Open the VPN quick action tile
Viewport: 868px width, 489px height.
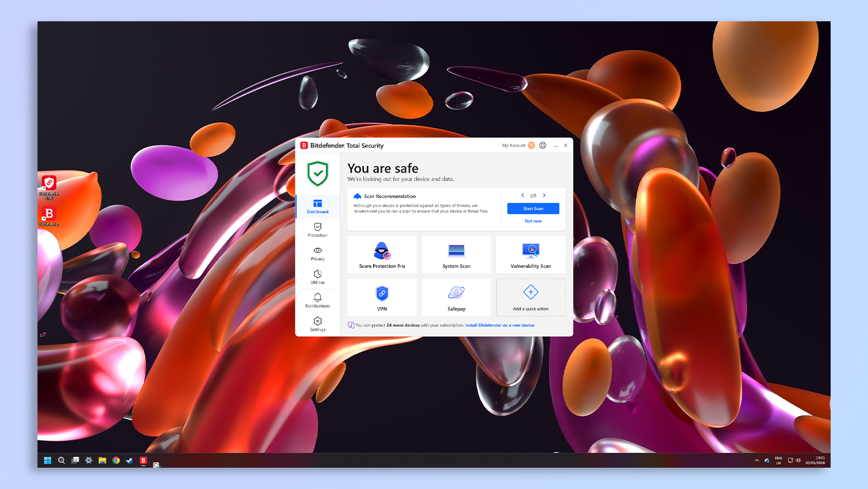pos(382,297)
